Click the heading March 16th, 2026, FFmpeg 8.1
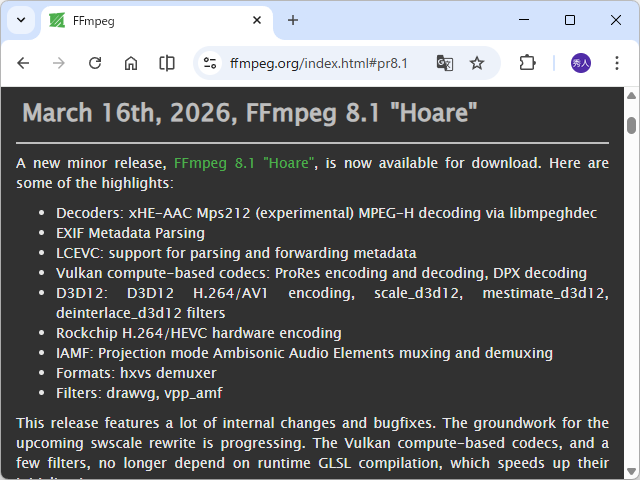This screenshot has height=480, width=640. coord(249,113)
